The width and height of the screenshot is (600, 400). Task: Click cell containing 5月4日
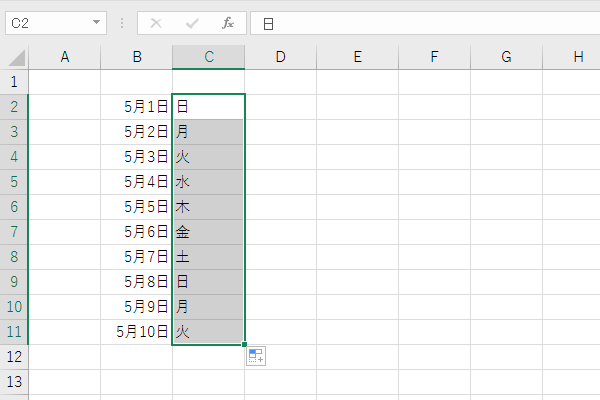pos(137,182)
